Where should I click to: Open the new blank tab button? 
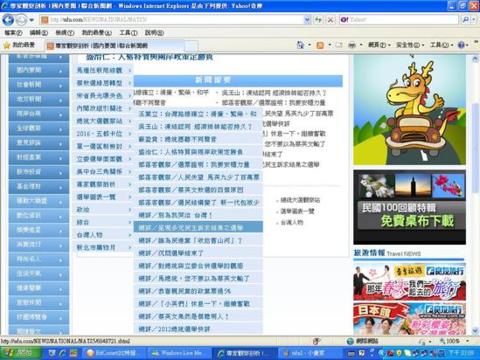coord(191,46)
